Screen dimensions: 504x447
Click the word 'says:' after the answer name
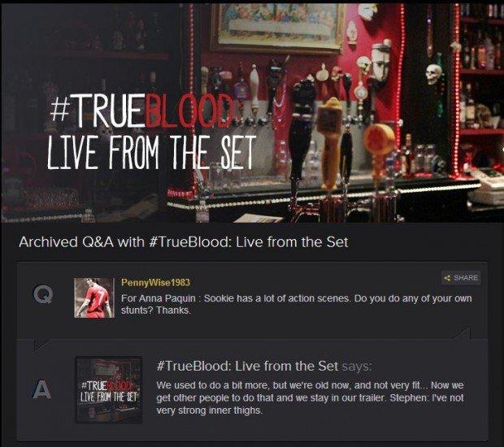(x=357, y=366)
